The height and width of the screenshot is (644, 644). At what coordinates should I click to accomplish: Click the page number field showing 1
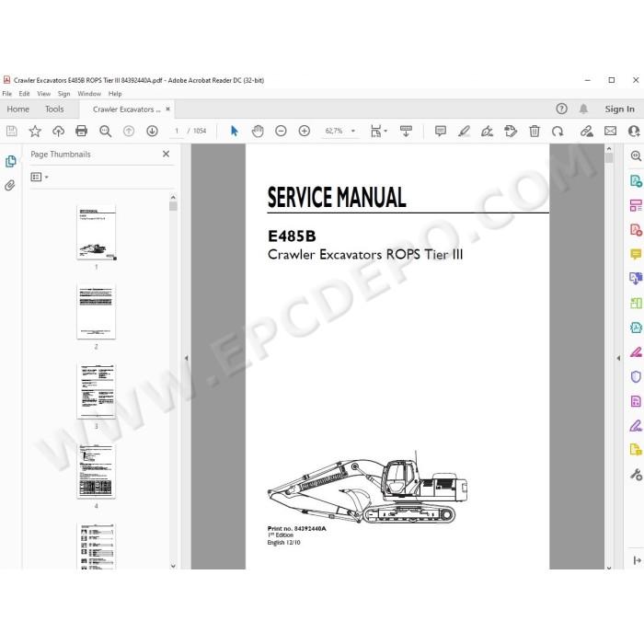pyautogui.click(x=177, y=131)
